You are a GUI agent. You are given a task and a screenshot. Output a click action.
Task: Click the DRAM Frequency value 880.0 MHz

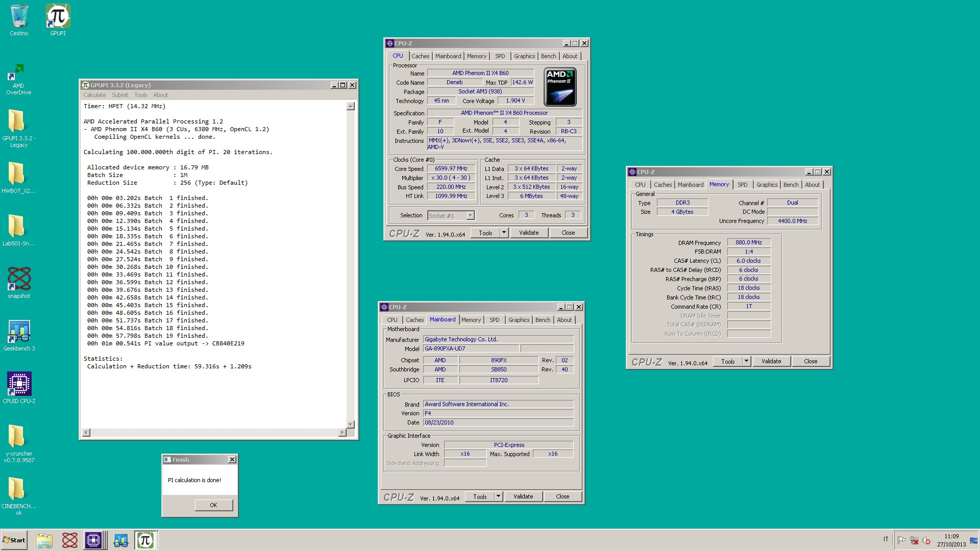click(748, 242)
